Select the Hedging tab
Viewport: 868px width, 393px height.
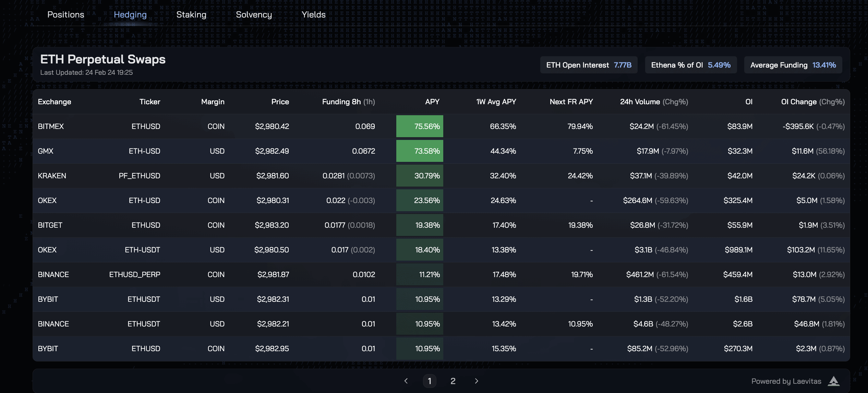[x=130, y=15]
